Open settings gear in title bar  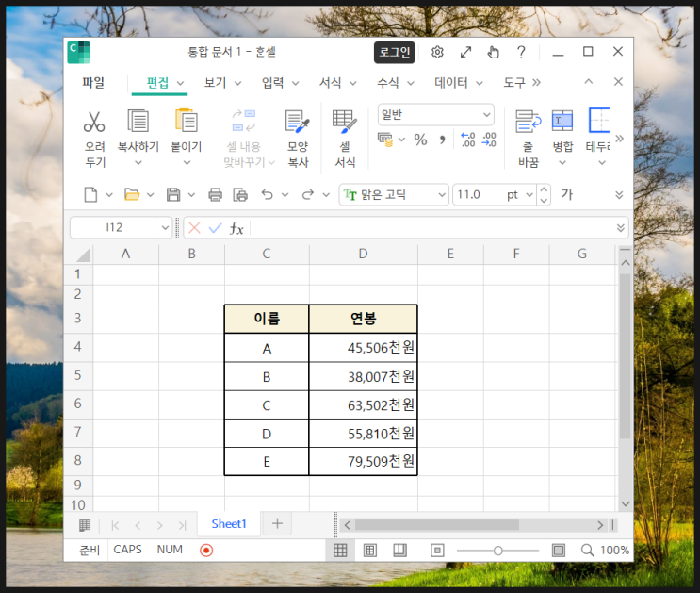pos(437,52)
